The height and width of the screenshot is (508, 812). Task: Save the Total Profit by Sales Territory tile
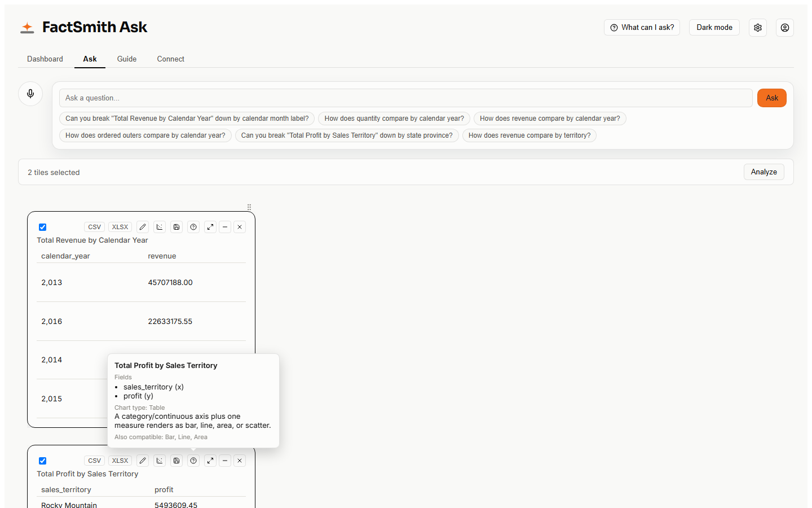click(x=176, y=461)
